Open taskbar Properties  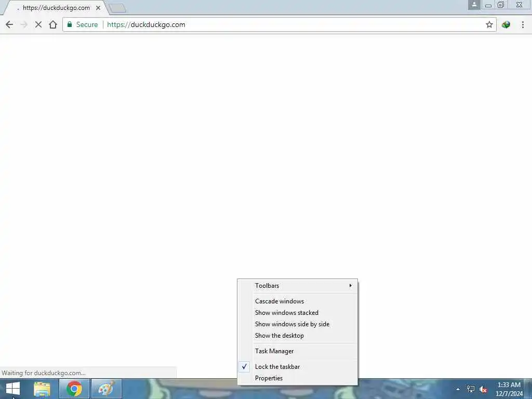pyautogui.click(x=298, y=378)
